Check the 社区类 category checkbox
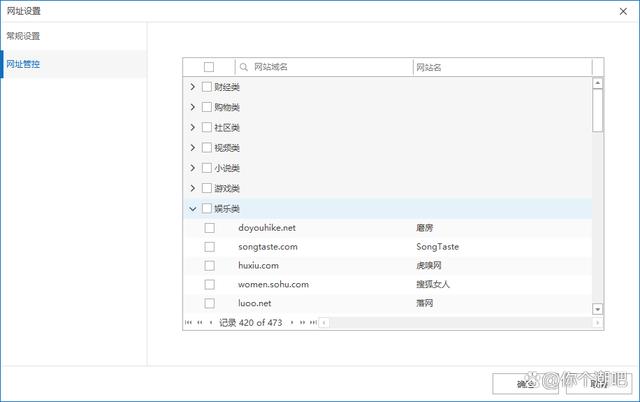640x402 pixels. click(x=207, y=127)
